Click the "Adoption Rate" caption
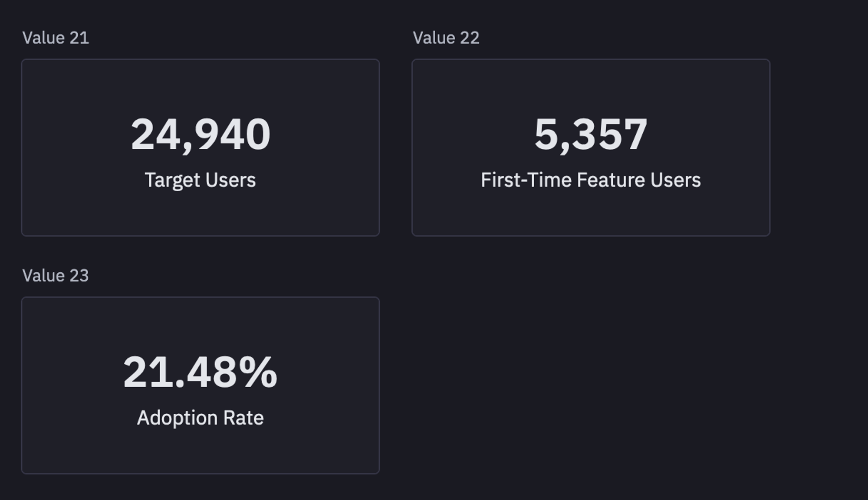 [x=200, y=418]
